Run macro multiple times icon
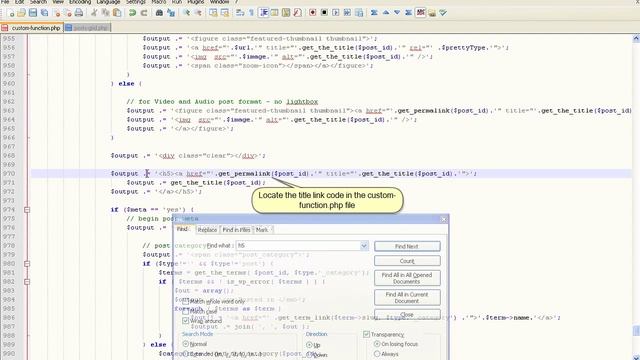The image size is (640, 360). click(347, 13)
